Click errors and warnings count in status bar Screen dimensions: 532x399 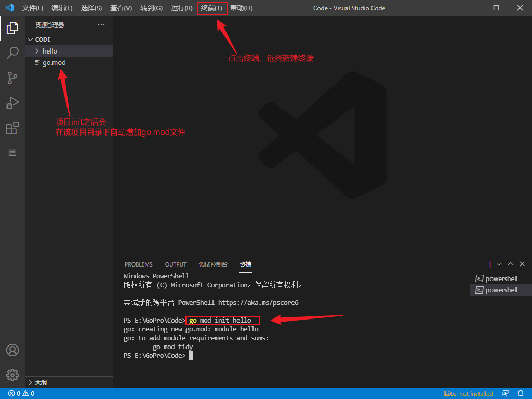click(x=21, y=394)
